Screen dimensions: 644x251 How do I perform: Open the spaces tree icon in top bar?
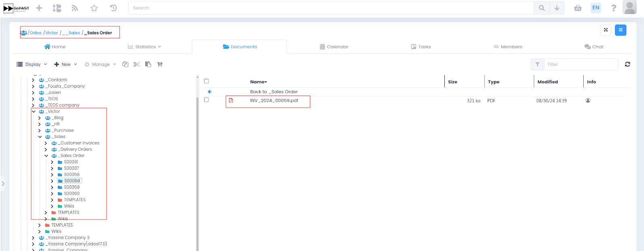pos(57,8)
